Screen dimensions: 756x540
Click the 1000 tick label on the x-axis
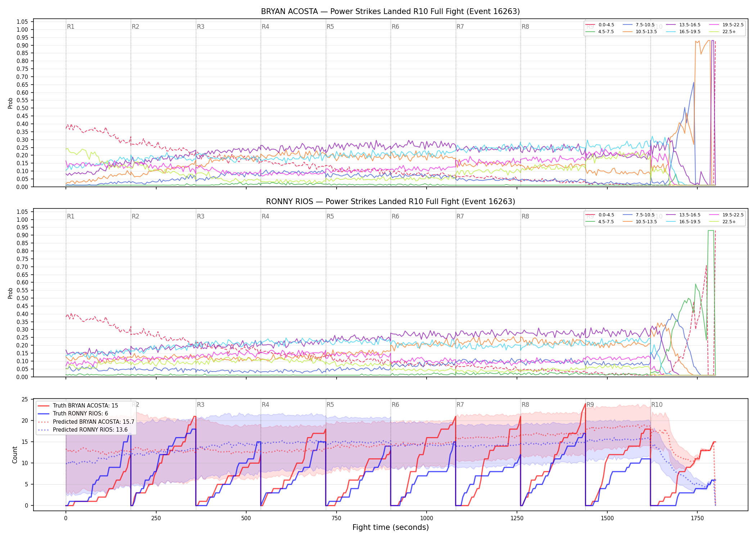pos(427,518)
